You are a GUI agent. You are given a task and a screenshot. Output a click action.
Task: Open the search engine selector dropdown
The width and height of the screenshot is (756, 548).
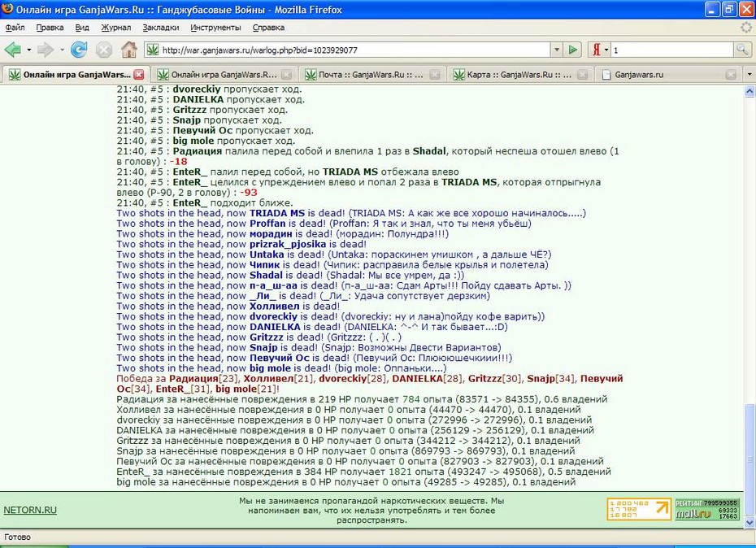pyautogui.click(x=606, y=50)
